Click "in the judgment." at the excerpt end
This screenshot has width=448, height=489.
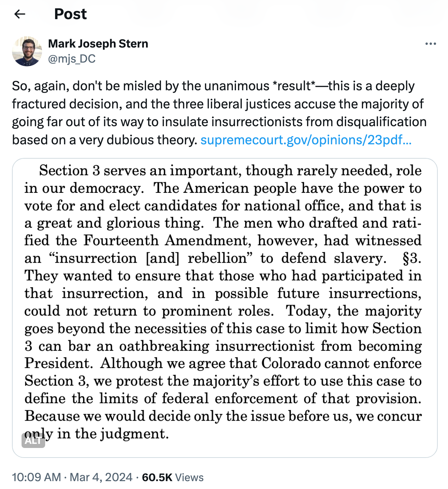click(113, 434)
